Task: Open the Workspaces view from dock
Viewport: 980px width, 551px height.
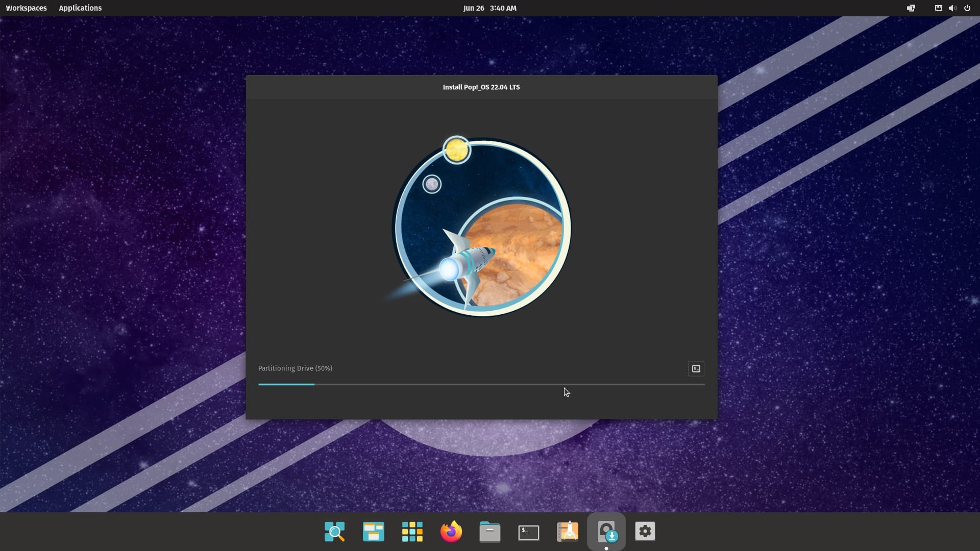Action: (374, 532)
